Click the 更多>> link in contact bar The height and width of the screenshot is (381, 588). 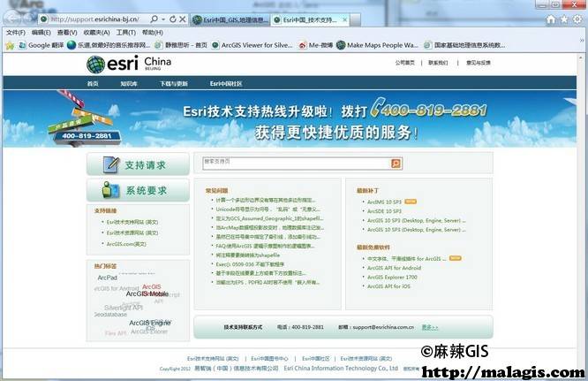coord(430,327)
